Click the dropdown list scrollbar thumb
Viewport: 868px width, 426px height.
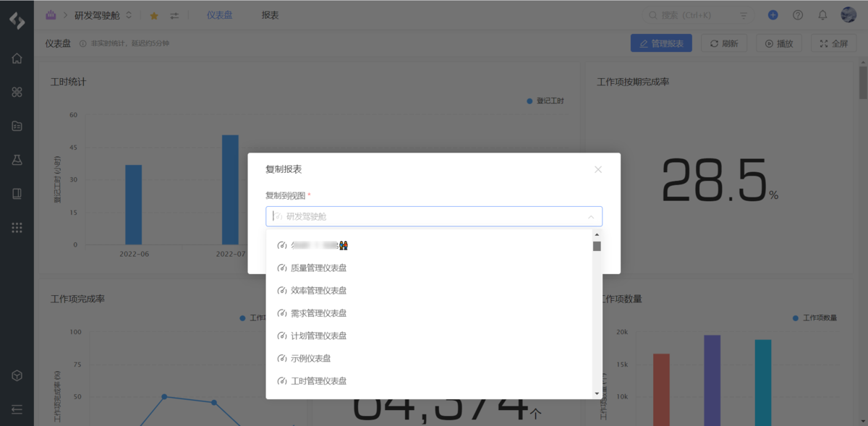point(597,246)
